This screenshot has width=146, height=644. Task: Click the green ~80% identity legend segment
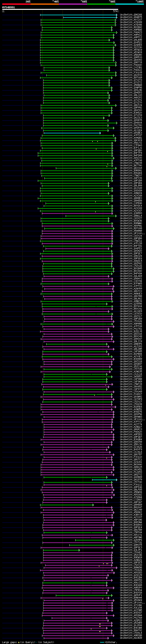pos(101,4)
